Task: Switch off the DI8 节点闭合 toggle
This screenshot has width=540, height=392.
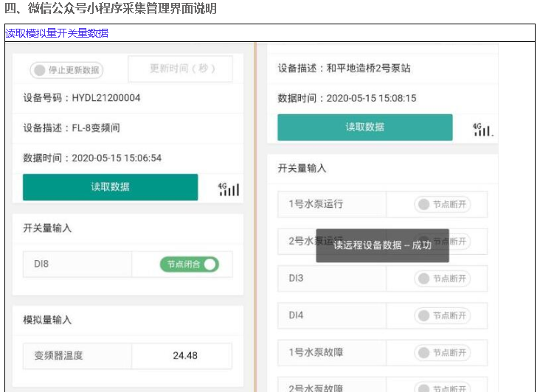Action: click(189, 264)
